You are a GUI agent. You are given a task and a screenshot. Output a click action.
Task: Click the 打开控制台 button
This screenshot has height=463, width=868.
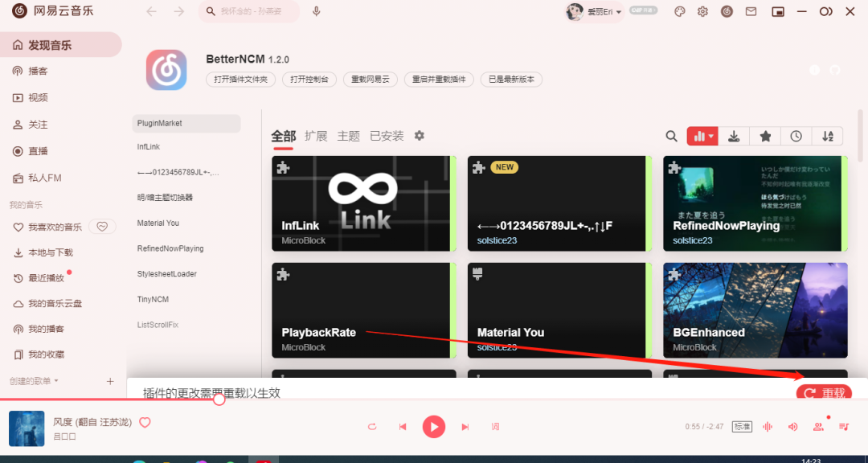309,80
